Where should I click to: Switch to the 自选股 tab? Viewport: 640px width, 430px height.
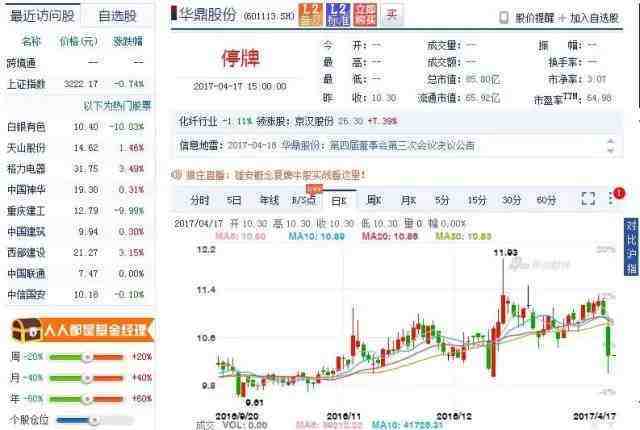[x=118, y=16]
